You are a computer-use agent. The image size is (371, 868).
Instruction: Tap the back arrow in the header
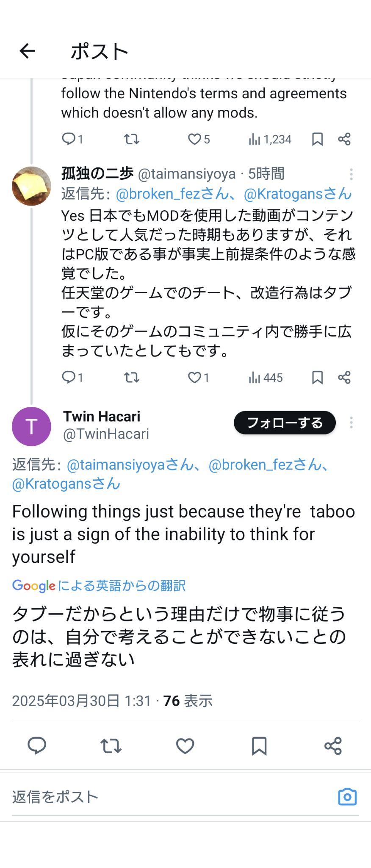point(28,51)
